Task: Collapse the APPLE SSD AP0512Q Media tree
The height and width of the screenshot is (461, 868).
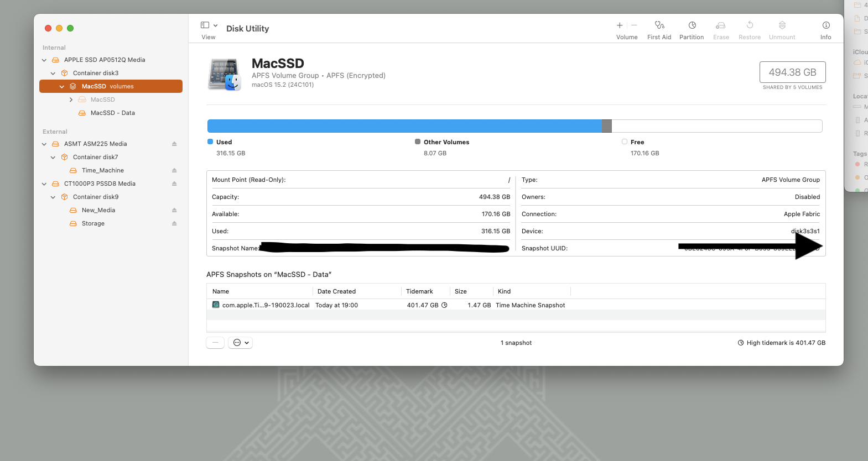Action: [44, 60]
